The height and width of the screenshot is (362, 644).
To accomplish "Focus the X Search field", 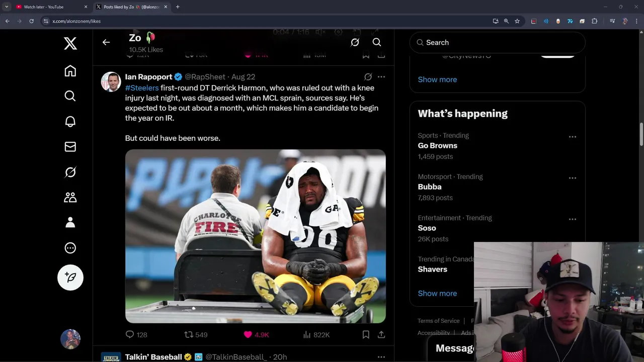I will 498,43.
